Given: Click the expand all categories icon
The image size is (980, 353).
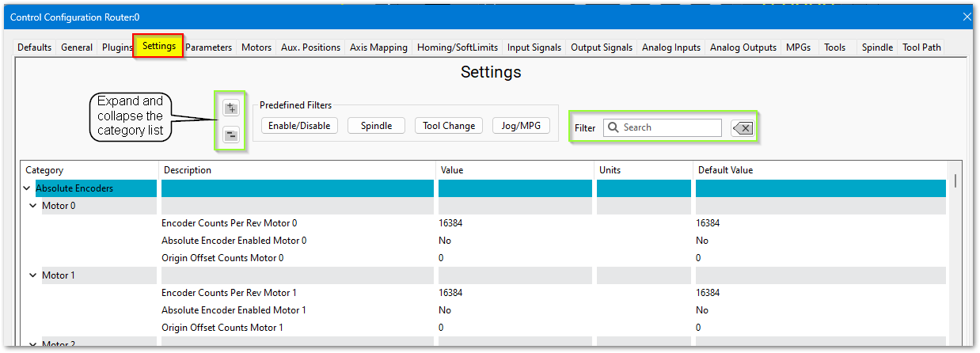Looking at the screenshot, I should (x=231, y=108).
